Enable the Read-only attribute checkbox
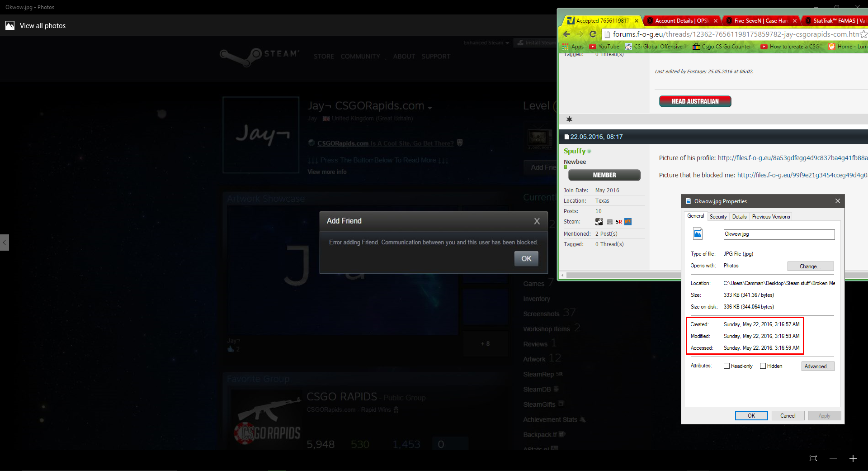 click(x=726, y=366)
